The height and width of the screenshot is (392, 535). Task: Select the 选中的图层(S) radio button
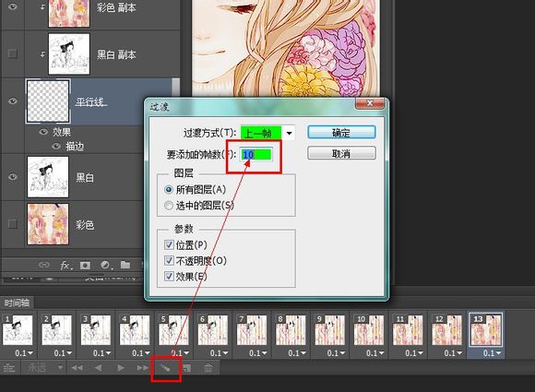click(169, 206)
